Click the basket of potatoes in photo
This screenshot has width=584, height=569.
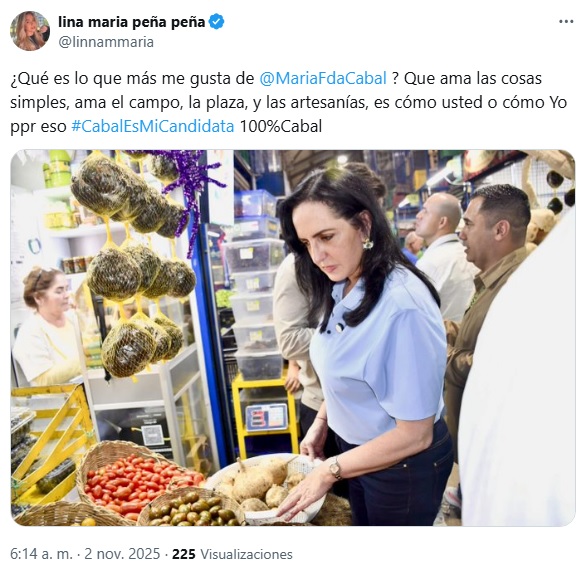click(268, 488)
